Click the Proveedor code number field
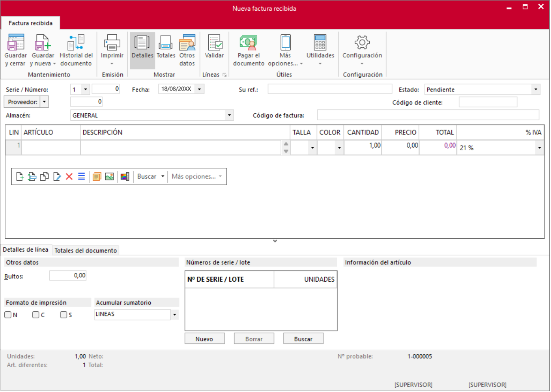 point(86,102)
